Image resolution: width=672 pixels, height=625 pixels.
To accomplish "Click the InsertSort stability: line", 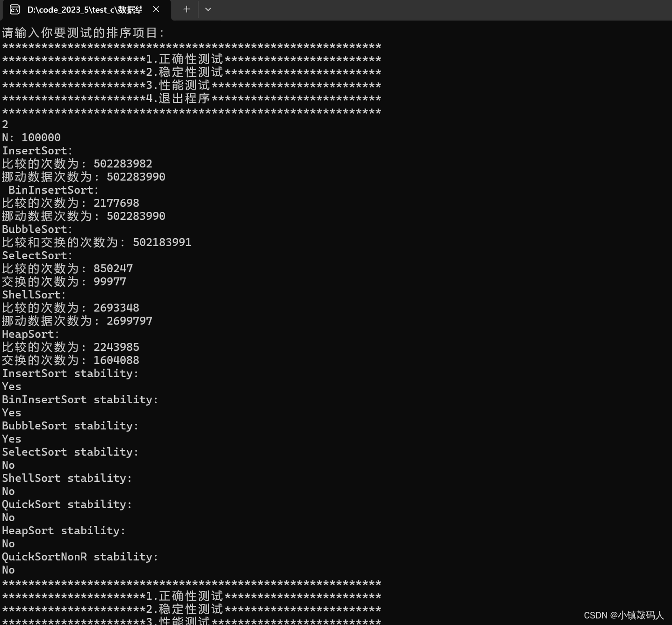I will tap(70, 373).
